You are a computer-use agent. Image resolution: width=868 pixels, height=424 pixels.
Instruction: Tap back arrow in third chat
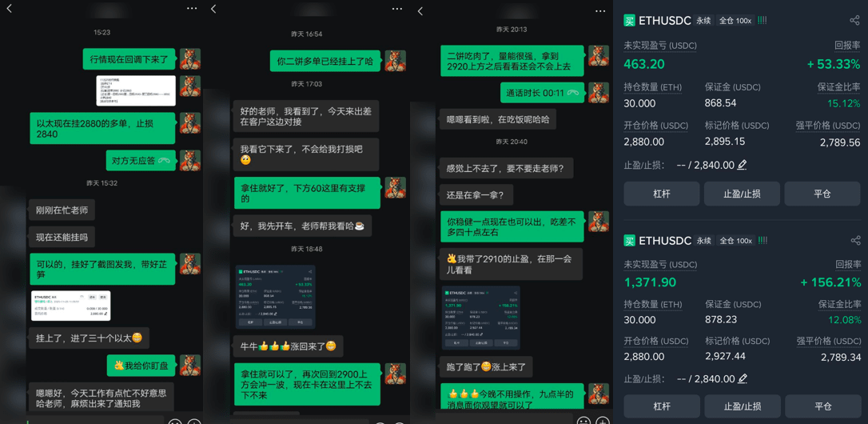coord(420,11)
